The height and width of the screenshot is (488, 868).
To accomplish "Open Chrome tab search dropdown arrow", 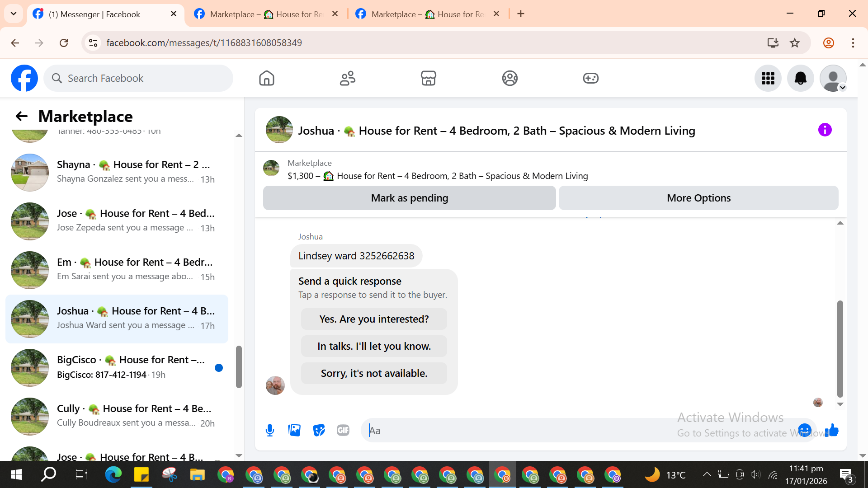I will (x=14, y=14).
